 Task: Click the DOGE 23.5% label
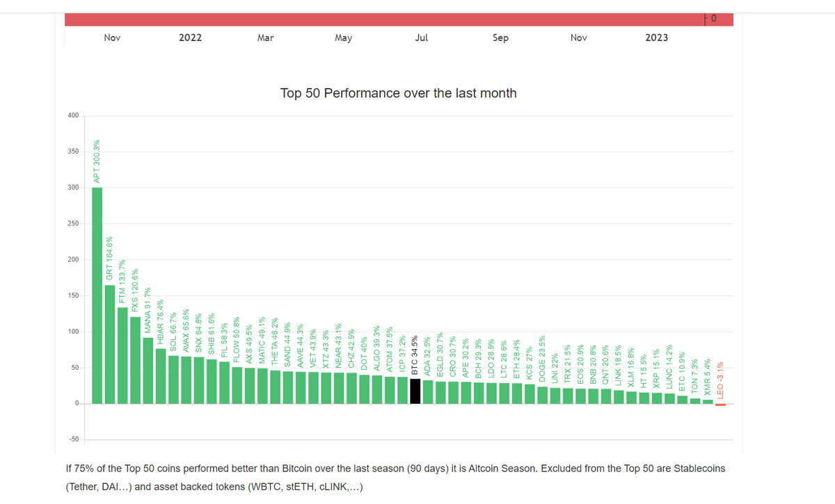click(542, 359)
